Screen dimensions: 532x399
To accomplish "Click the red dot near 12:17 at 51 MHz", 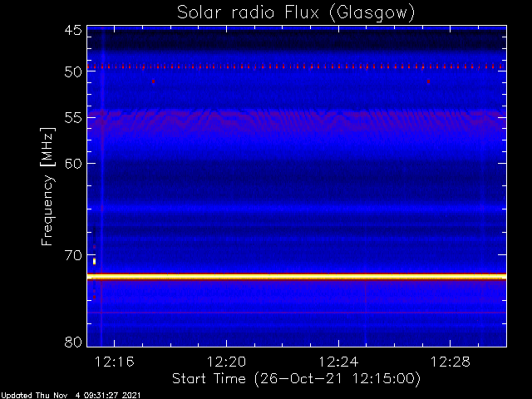I will 153,81.
